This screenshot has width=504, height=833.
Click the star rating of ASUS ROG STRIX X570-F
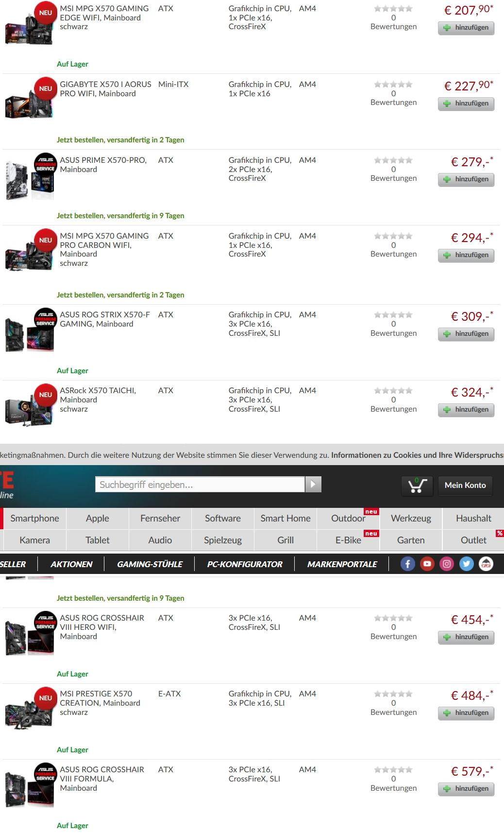point(393,315)
